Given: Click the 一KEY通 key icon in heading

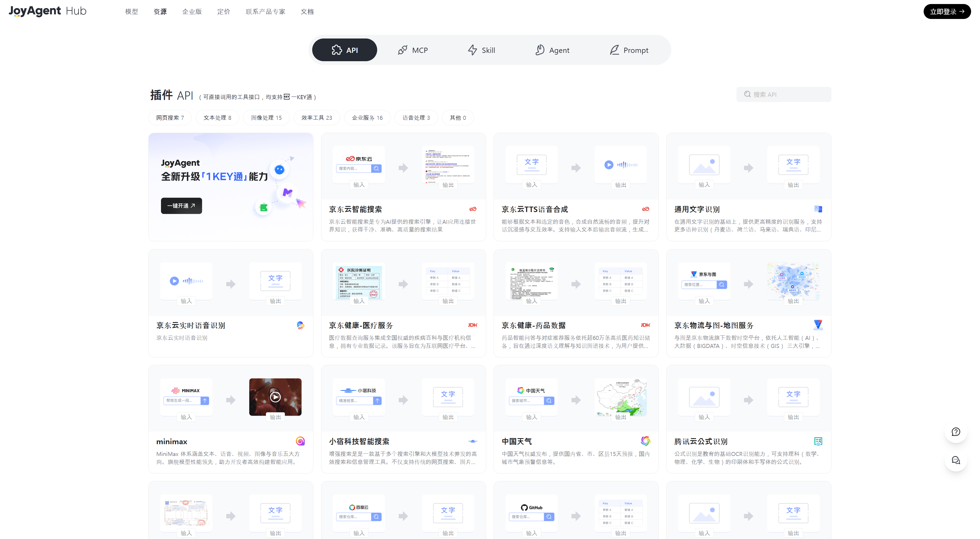Looking at the screenshot, I should tap(287, 97).
